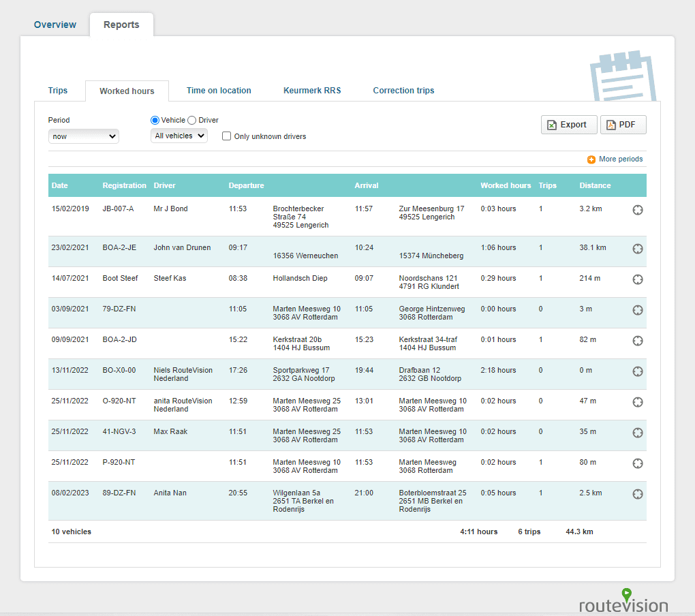This screenshot has width=695, height=616.
Task: Sort by the Worked hours column header
Action: pyautogui.click(x=506, y=185)
